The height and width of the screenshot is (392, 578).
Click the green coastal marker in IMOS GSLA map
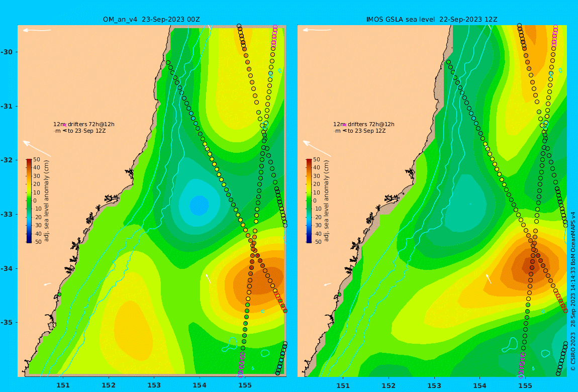(339, 295)
